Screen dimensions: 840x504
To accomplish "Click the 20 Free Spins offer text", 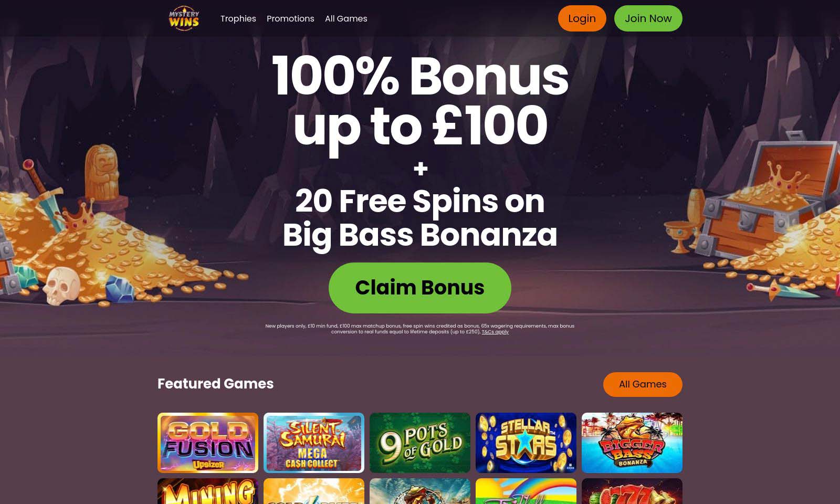I will tap(420, 217).
